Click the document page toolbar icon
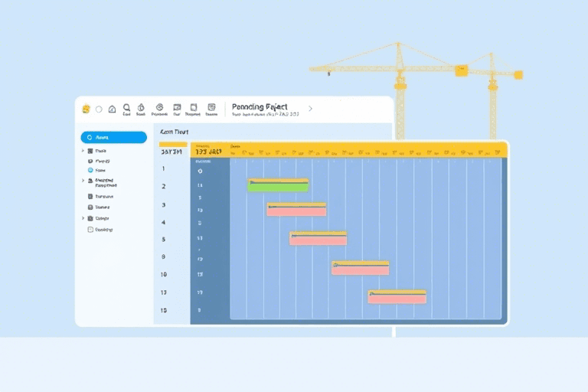 (x=193, y=108)
